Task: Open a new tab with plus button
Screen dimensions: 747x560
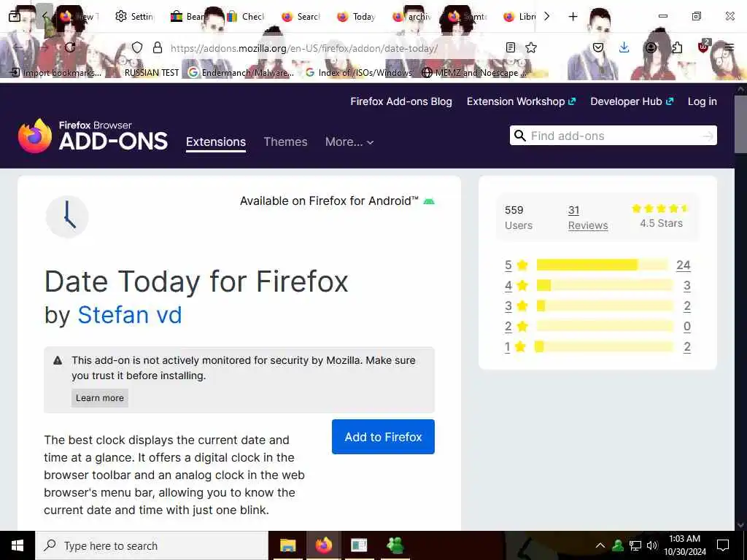Action: 573,17
